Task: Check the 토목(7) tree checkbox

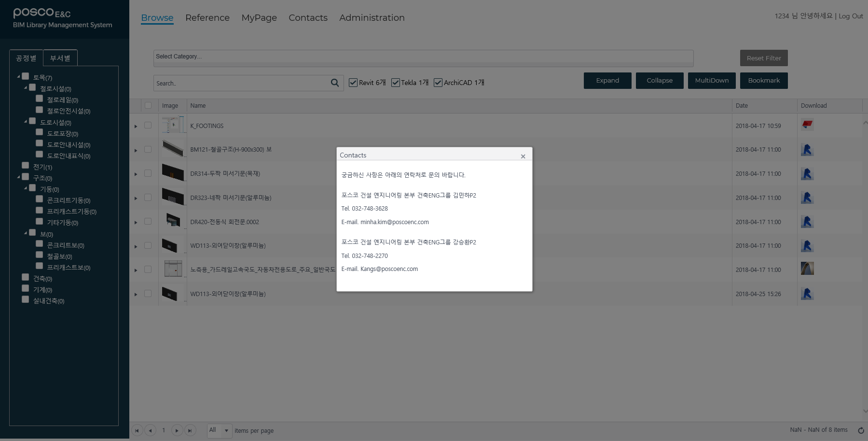Action: point(26,76)
